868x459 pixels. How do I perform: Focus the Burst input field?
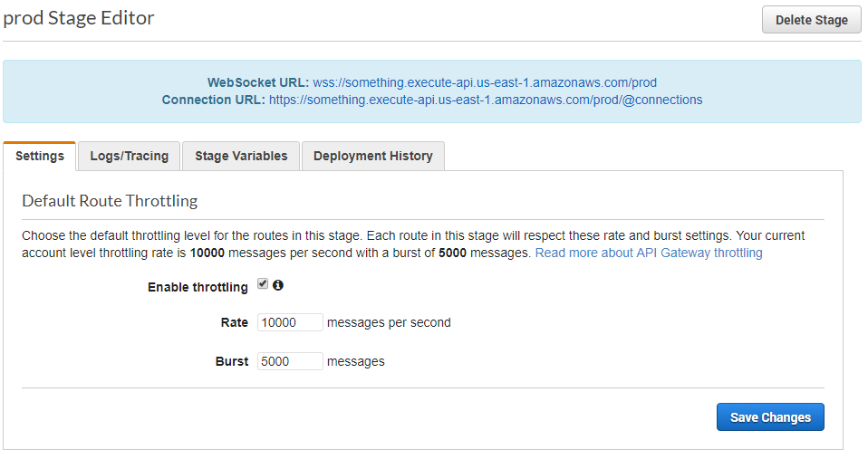click(290, 361)
